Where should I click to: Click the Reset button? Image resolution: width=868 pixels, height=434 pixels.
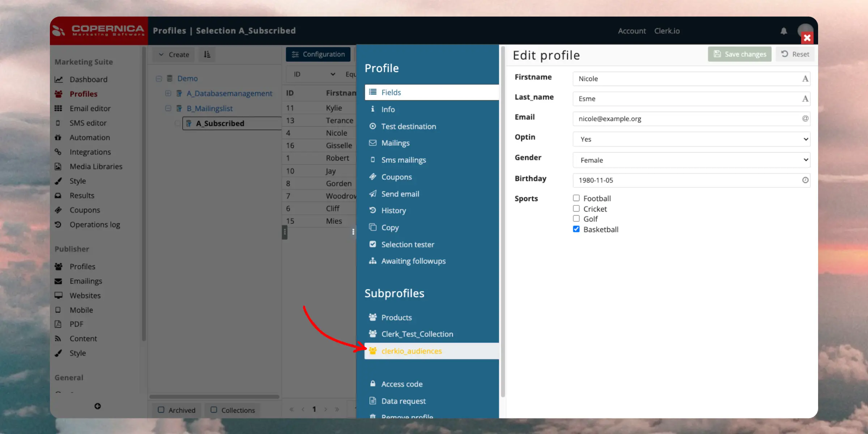coord(795,54)
